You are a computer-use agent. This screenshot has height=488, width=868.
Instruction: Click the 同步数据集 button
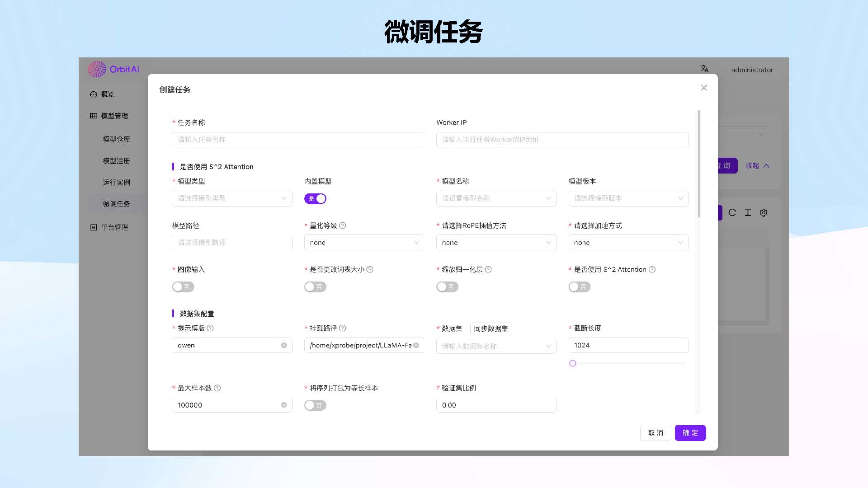click(x=491, y=329)
